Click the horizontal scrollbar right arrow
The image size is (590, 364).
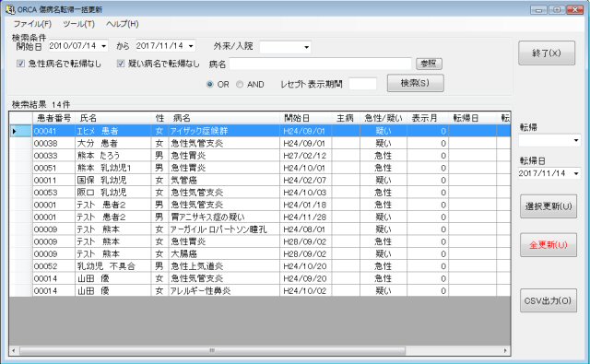505,350
